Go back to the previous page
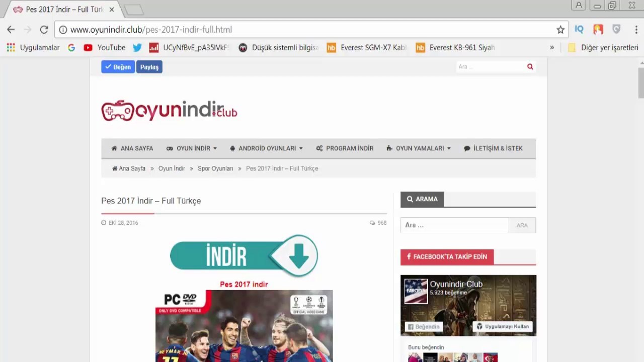The height and width of the screenshot is (362, 644). pos(11,30)
